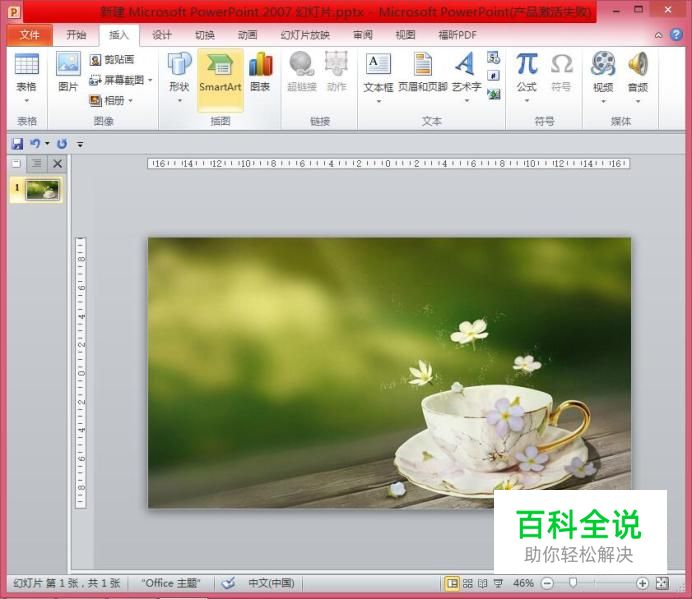Click the 46% zoom level
The width and height of the screenshot is (692, 599).
(x=523, y=583)
